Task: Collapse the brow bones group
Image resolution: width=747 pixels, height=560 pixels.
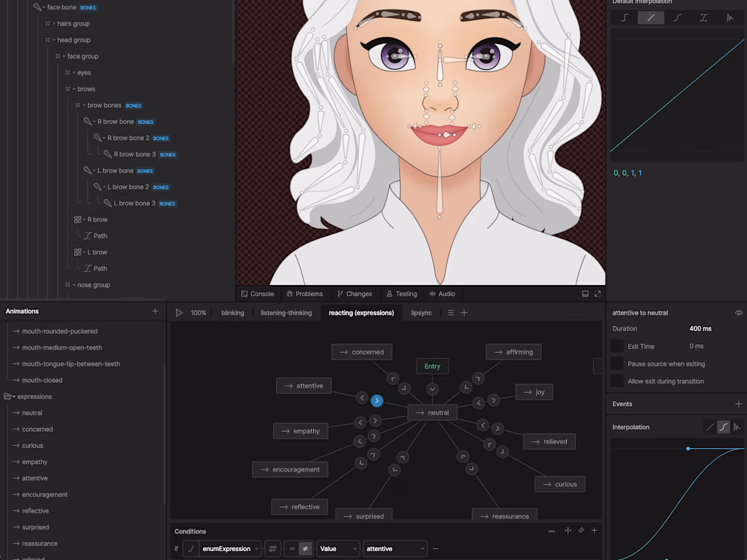Action: pos(84,105)
